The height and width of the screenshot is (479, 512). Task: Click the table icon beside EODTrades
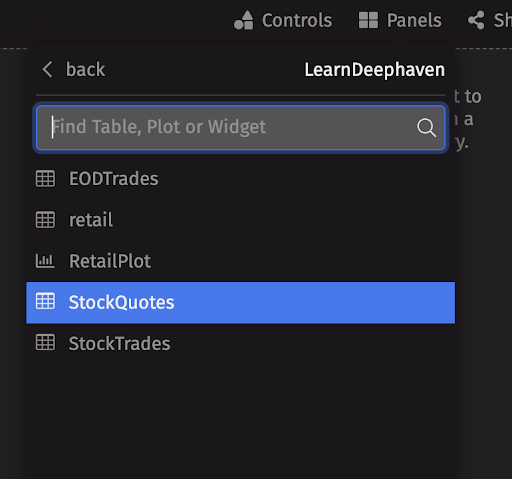click(x=45, y=179)
